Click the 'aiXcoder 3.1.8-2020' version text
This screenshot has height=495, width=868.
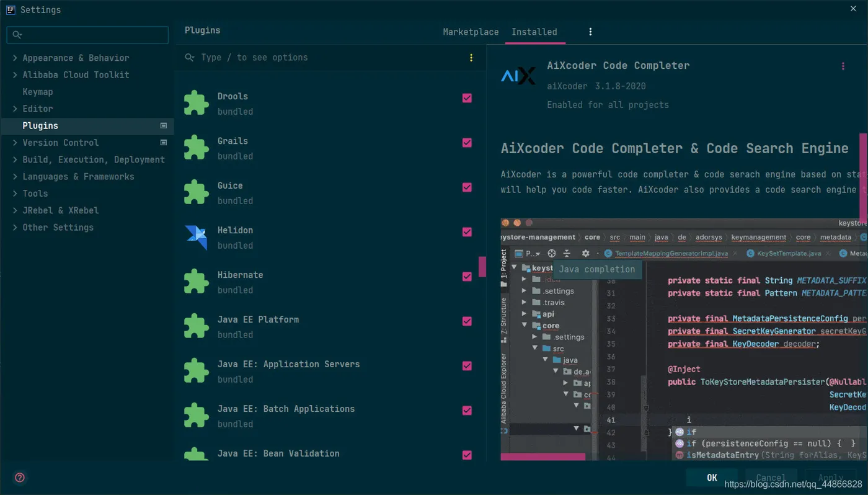(596, 86)
